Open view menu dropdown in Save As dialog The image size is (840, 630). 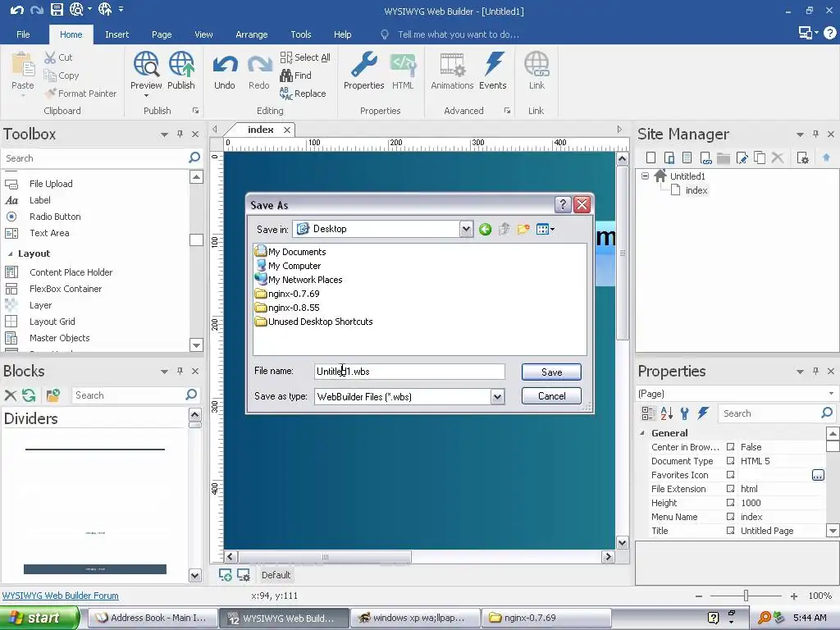(x=546, y=230)
